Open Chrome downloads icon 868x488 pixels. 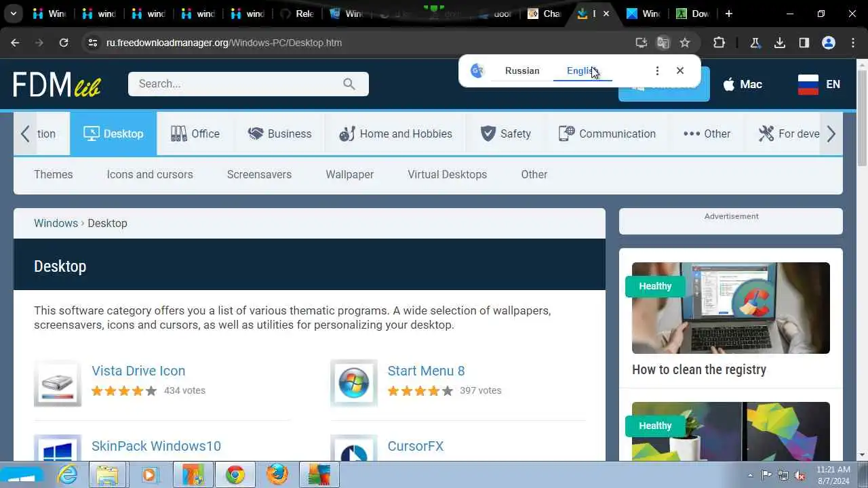point(780,43)
